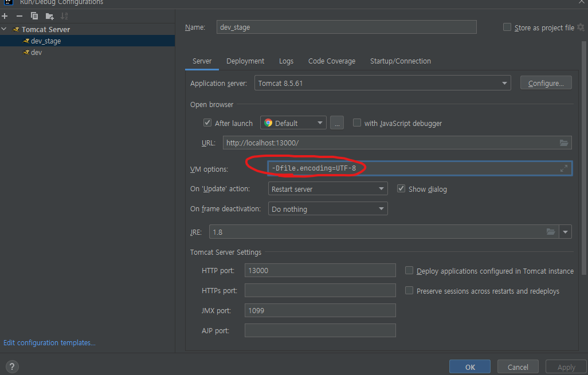Select the dev_stage configuration
The height and width of the screenshot is (375, 588).
pyautogui.click(x=87, y=41)
